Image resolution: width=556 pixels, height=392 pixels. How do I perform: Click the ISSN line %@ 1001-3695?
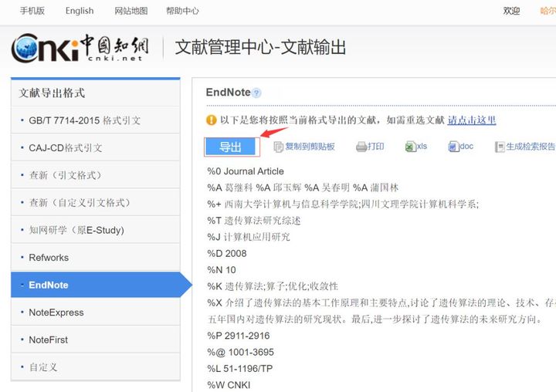click(x=240, y=352)
